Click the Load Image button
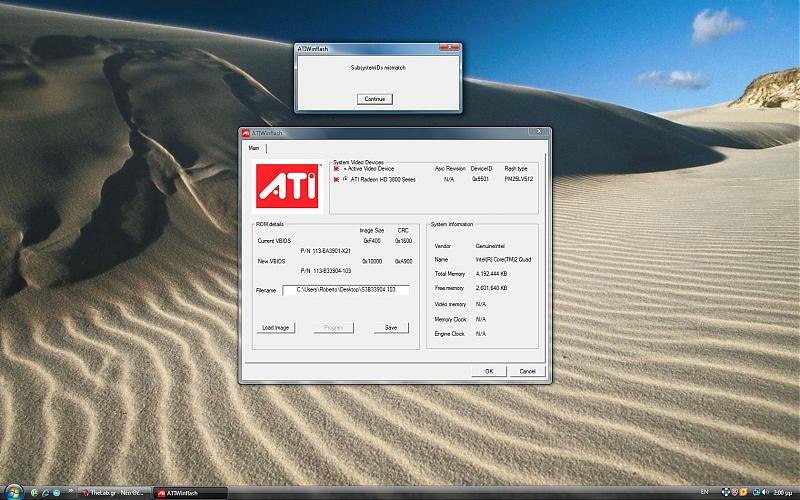This screenshot has width=800, height=500. pos(276,328)
